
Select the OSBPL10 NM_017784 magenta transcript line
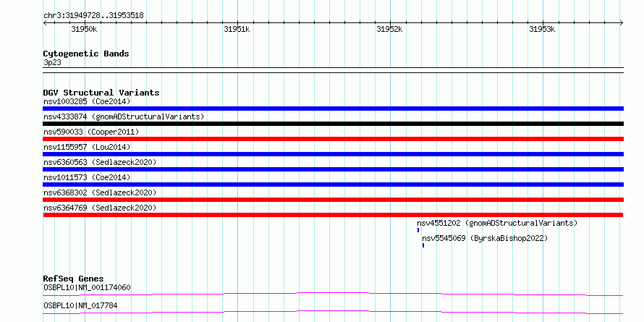(333, 312)
